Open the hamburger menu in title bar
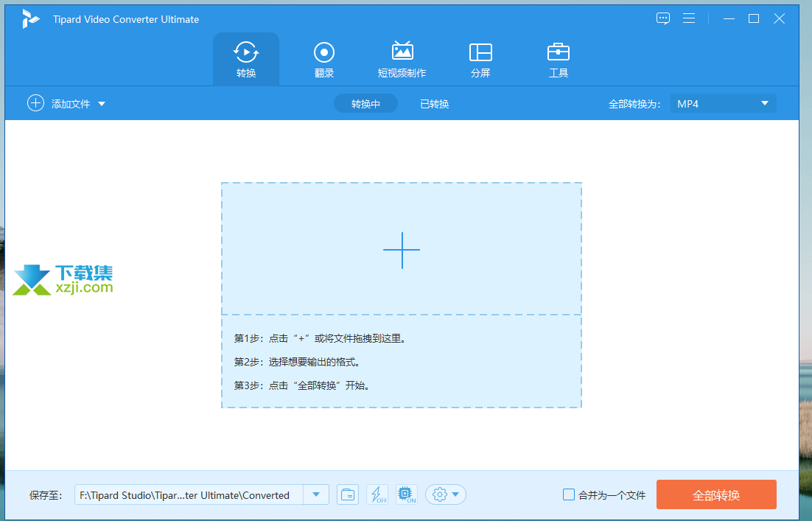The height and width of the screenshot is (521, 812). click(689, 18)
